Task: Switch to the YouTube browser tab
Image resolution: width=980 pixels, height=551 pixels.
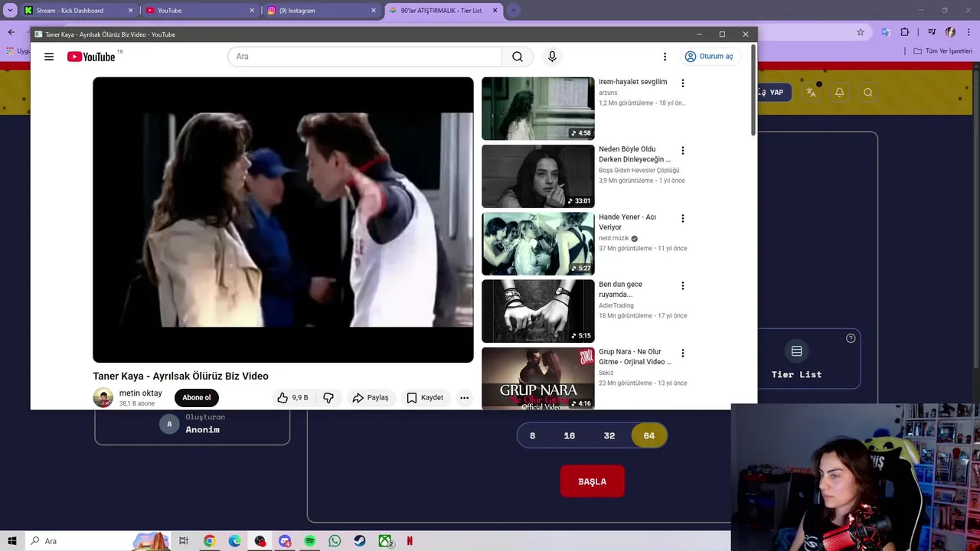Action: coord(199,11)
